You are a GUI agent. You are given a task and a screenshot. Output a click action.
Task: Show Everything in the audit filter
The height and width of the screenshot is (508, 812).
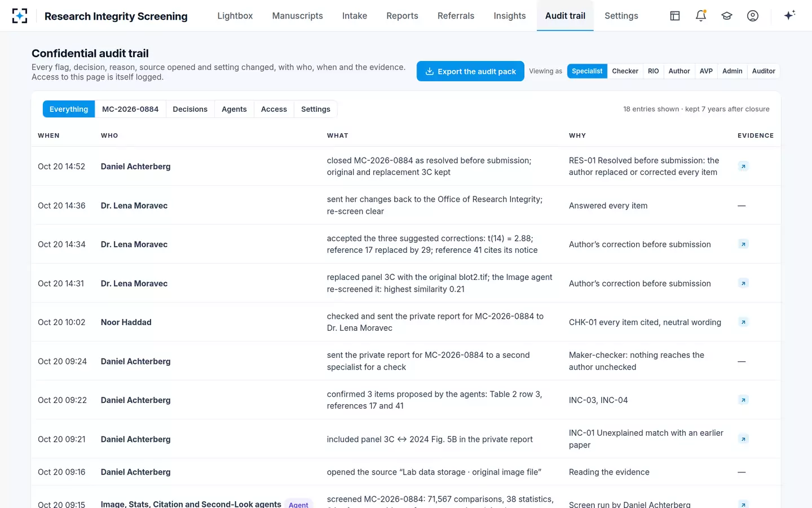click(x=69, y=109)
